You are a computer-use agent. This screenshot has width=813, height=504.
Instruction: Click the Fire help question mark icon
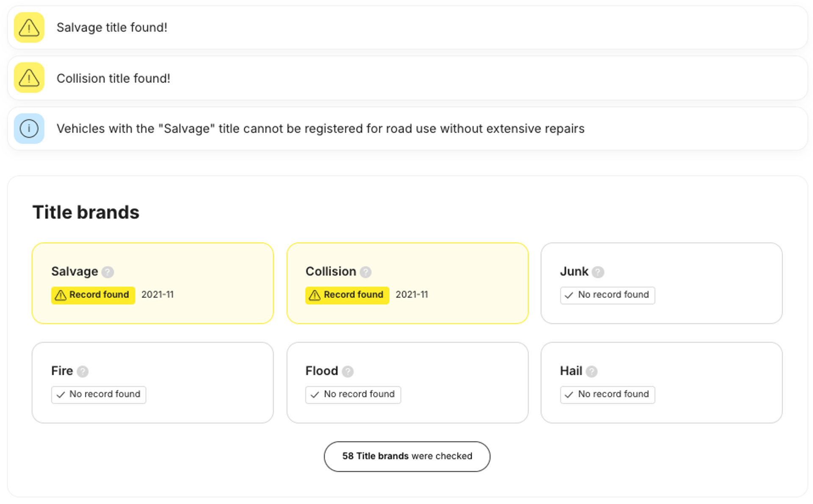(x=83, y=371)
